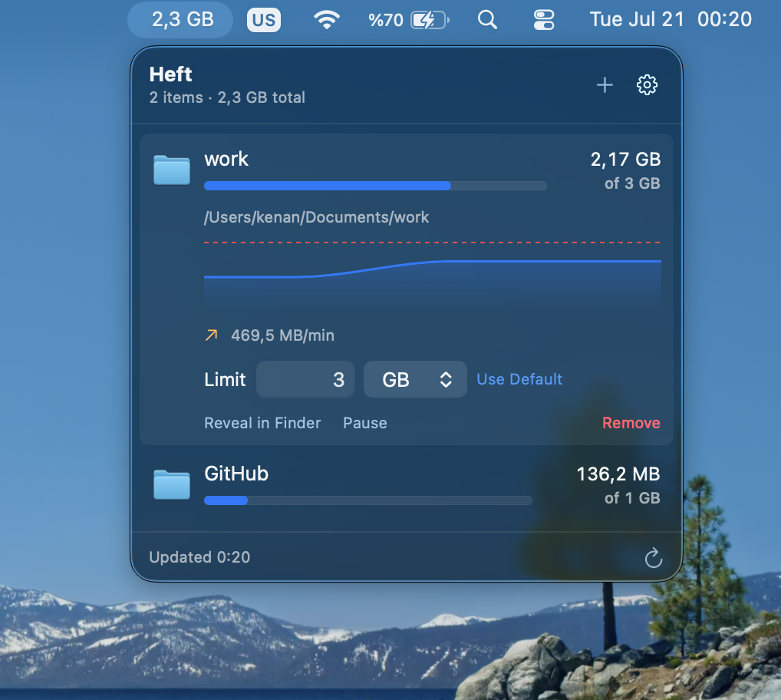Click the 'of 3 GB' limit text
The width and height of the screenshot is (781, 700).
pyautogui.click(x=632, y=183)
